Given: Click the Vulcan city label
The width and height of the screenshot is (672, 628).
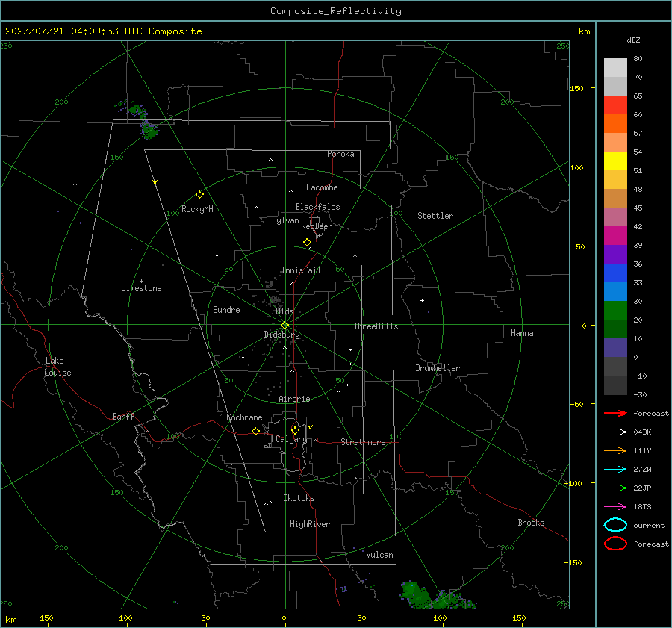Looking at the screenshot, I should pyautogui.click(x=380, y=555).
